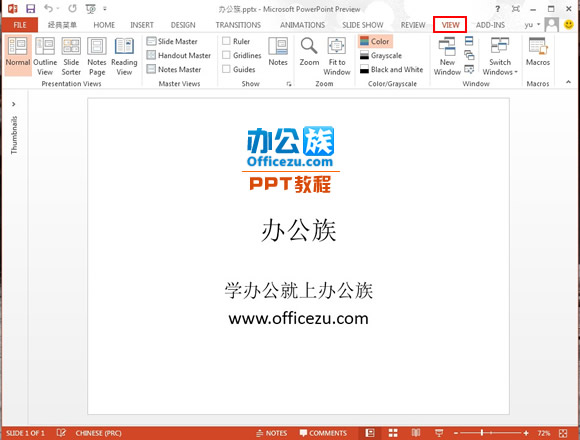The width and height of the screenshot is (580, 440).
Task: Switch to SLIDE SHOW tab
Action: coord(362,25)
